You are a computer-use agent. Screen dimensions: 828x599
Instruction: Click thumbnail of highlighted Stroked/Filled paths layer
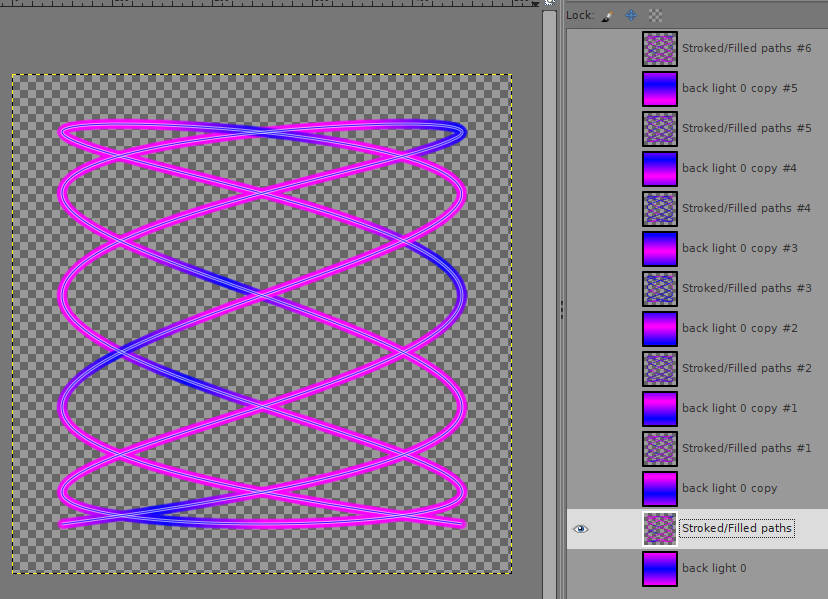click(660, 529)
